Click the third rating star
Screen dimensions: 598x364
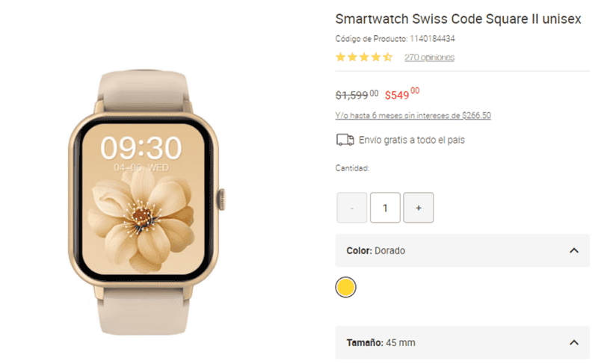coord(364,57)
